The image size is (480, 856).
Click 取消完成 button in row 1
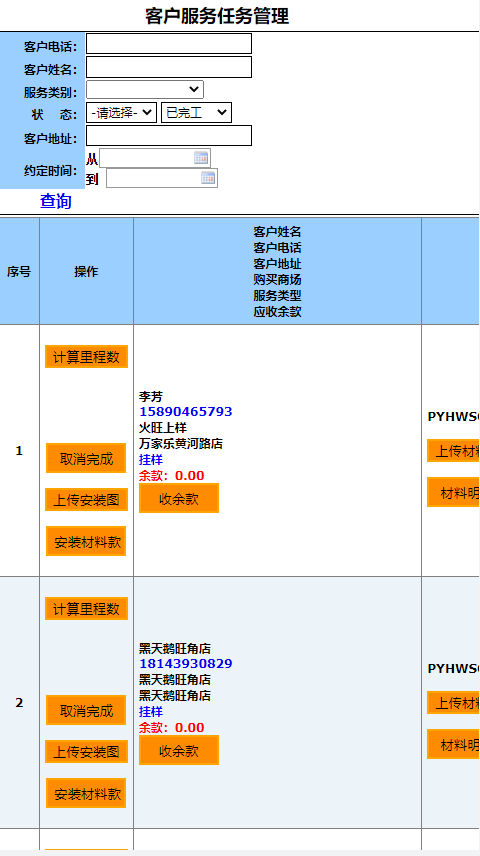point(86,458)
